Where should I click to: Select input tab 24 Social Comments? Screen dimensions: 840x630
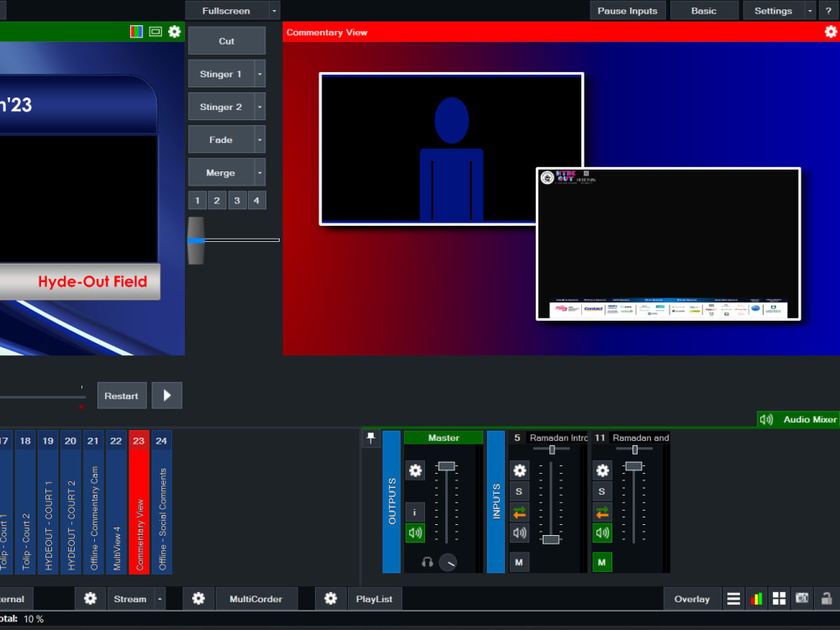pos(162,502)
